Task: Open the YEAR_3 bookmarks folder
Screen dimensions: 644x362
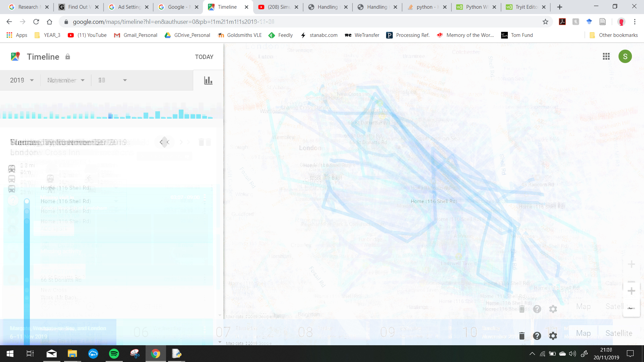Action: [47, 35]
